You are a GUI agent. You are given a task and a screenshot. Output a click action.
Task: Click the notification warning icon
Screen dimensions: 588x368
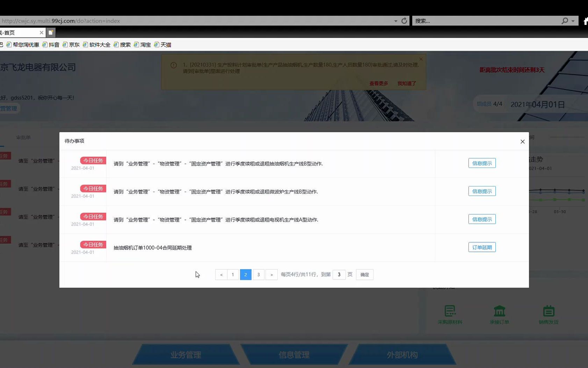coord(173,65)
